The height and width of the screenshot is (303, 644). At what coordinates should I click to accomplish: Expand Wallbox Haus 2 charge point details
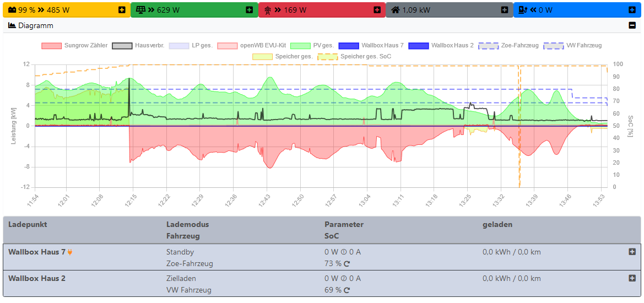(632, 278)
